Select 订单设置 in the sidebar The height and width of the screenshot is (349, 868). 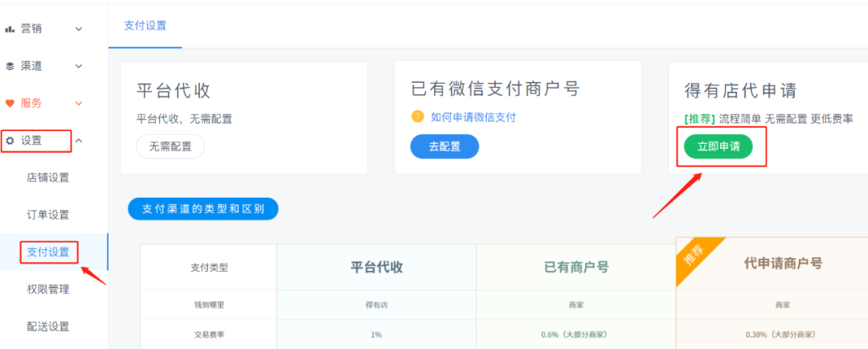48,215
